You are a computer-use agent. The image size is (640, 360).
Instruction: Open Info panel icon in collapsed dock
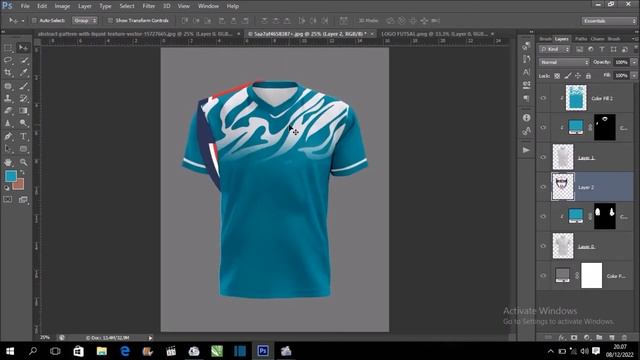(527, 118)
